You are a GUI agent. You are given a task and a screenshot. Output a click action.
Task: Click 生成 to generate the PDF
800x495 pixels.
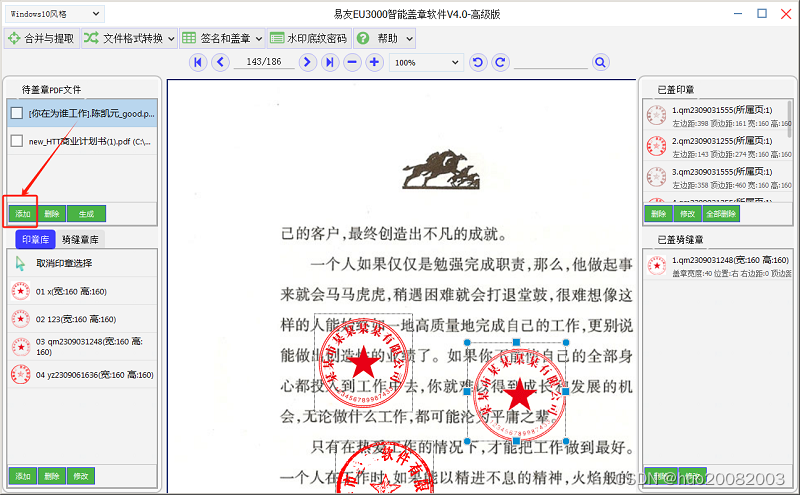pyautogui.click(x=86, y=214)
